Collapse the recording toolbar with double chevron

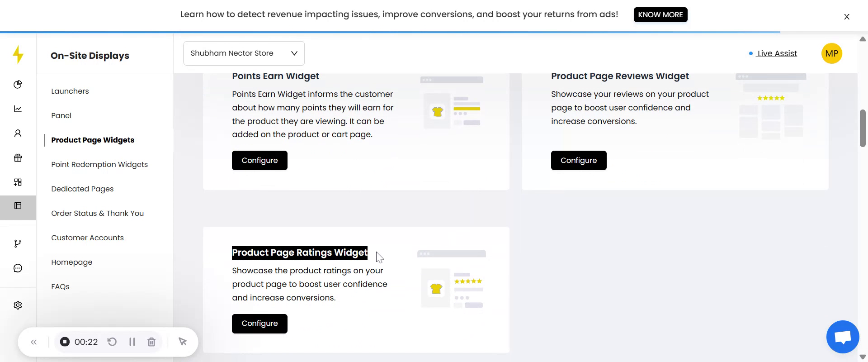coord(33,342)
